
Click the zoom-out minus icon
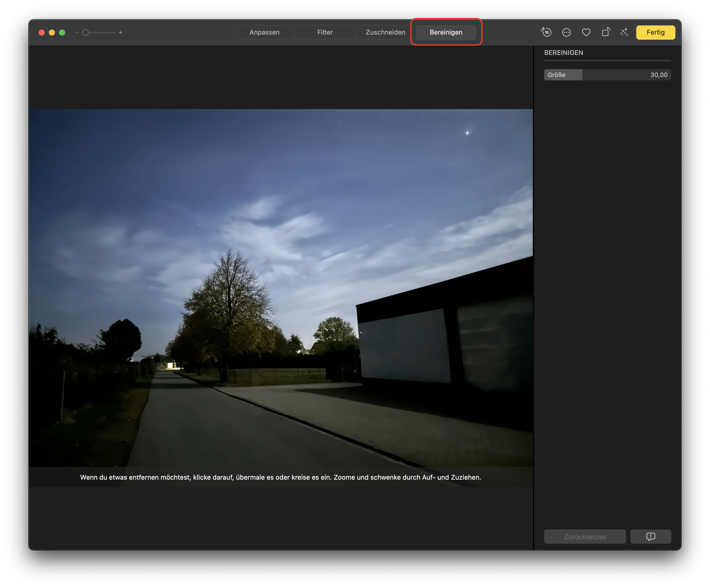pos(77,33)
